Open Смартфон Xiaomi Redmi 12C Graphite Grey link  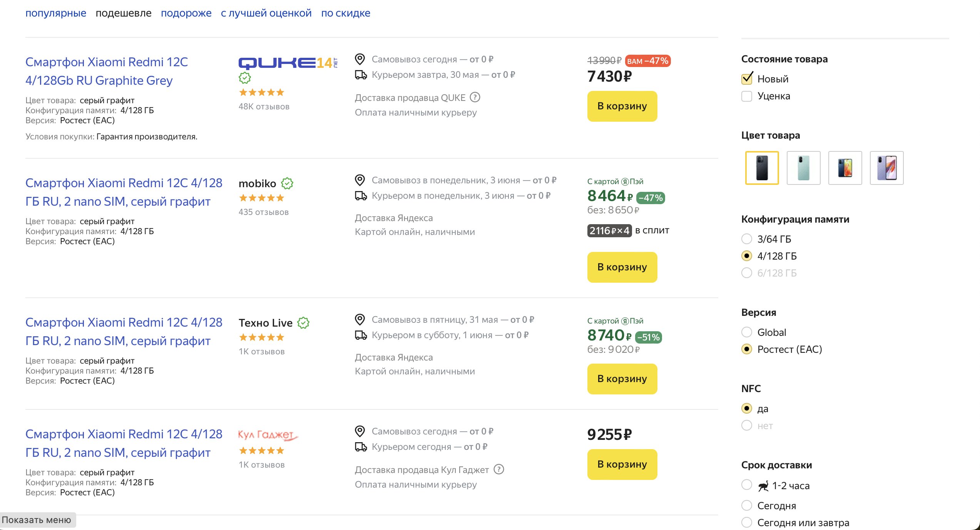pyautogui.click(x=107, y=71)
